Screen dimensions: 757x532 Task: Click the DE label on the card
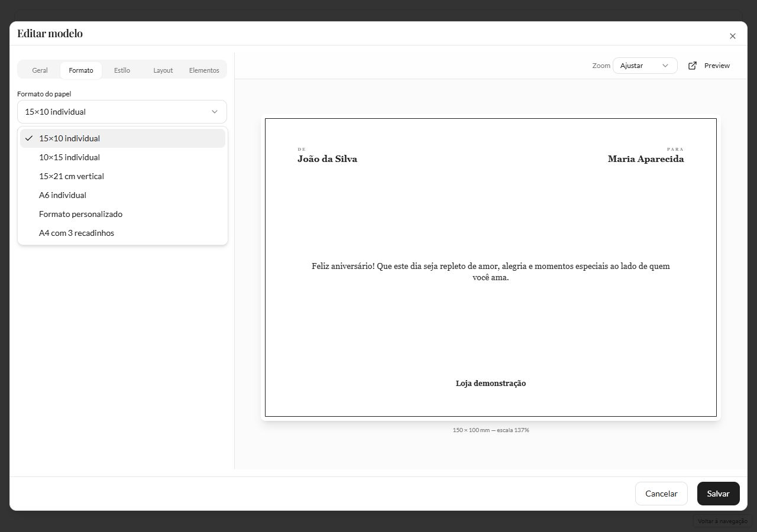click(302, 150)
